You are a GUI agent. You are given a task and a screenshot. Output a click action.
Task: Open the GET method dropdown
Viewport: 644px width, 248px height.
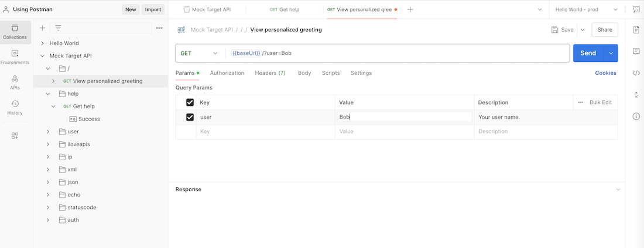click(x=199, y=53)
